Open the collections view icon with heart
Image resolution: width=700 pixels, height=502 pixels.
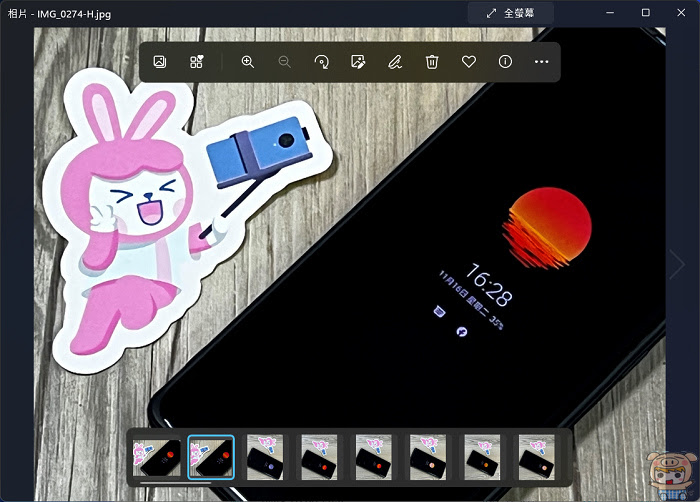point(196,62)
